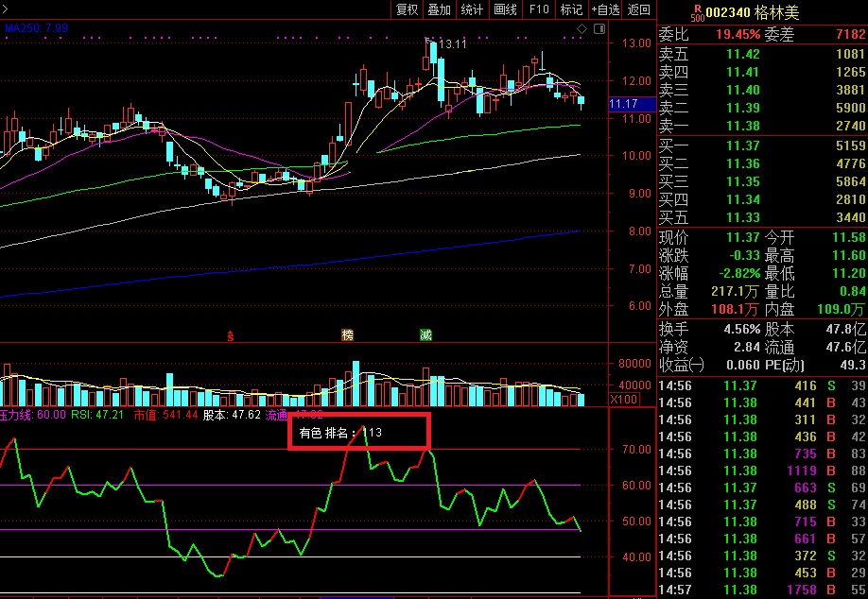The image size is (868, 599).
Task: Click the green 减 marker icon
Action: [x=425, y=335]
